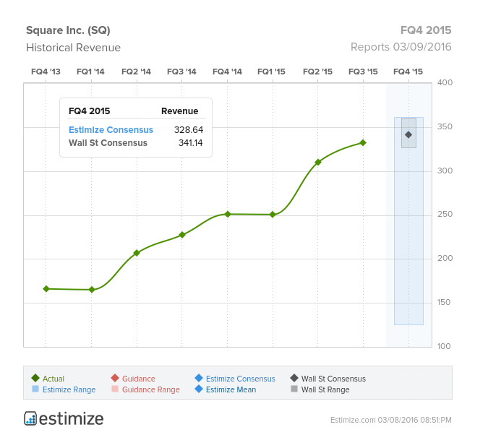Click the FQ4 '14 quarter axis label
The width and height of the screenshot is (488, 448).
point(227,72)
